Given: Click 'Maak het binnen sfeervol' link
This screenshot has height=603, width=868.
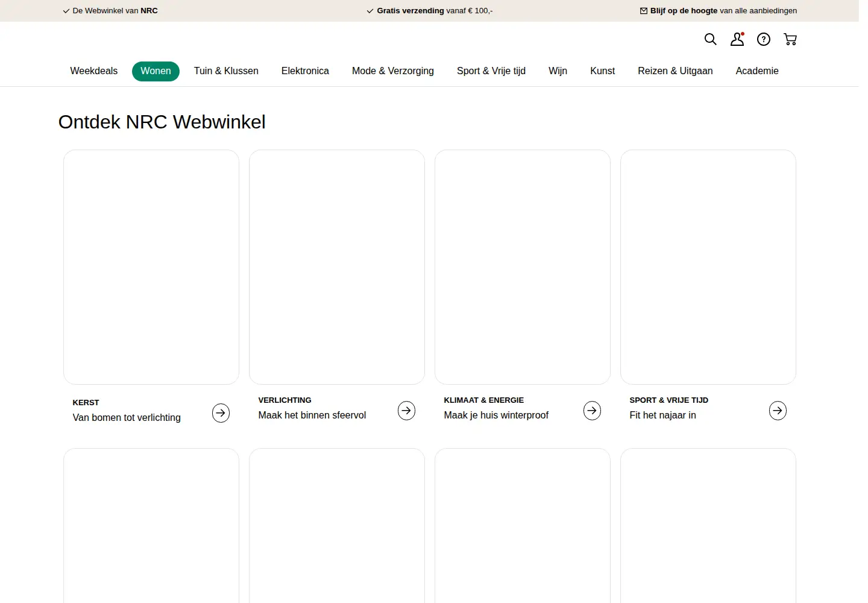Looking at the screenshot, I should (x=312, y=415).
